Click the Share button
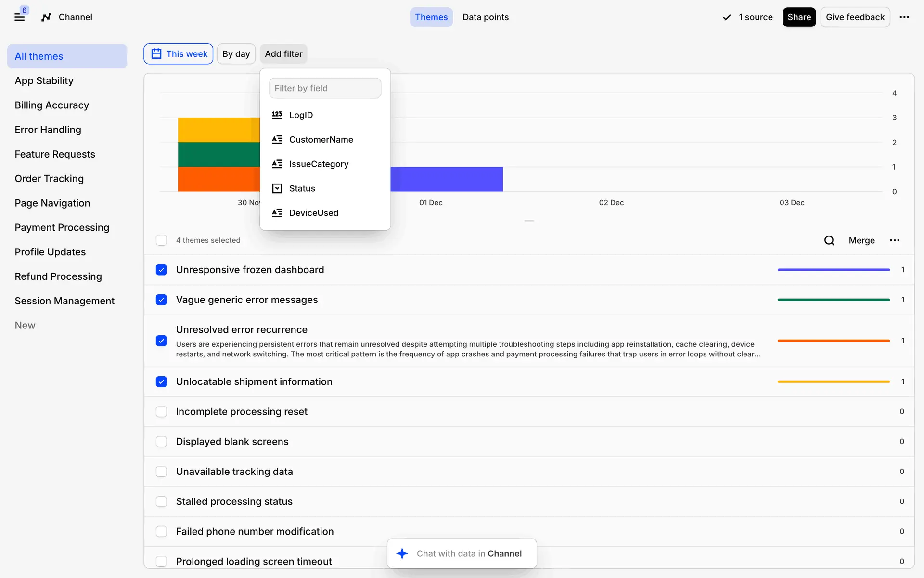 click(x=799, y=17)
